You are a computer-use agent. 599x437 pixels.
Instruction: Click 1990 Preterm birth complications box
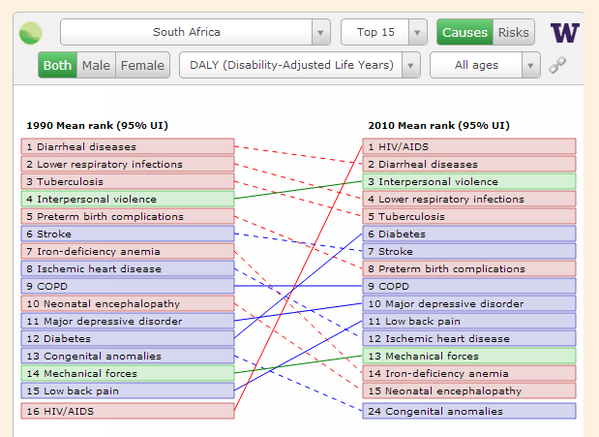[x=128, y=217]
